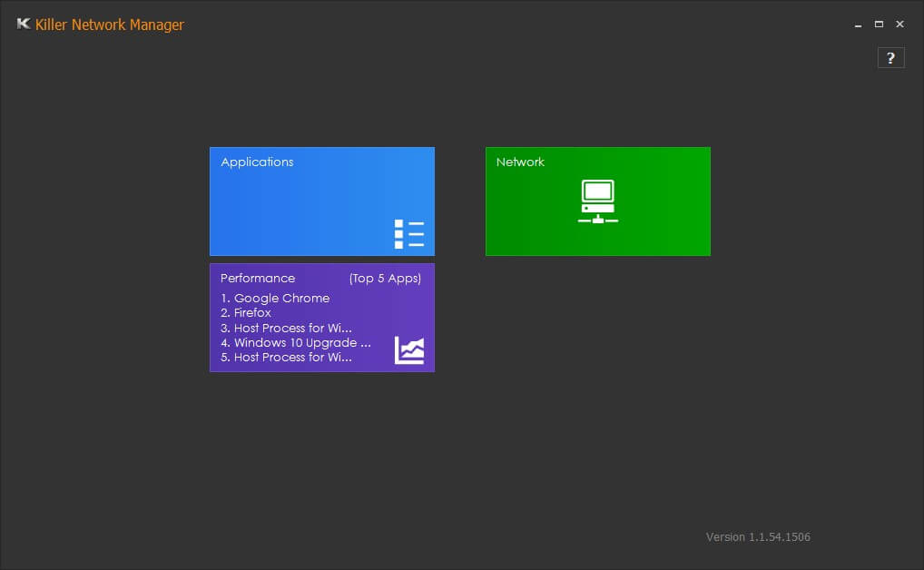Minimize the Killer Network Manager window
The width and height of the screenshot is (924, 570).
(858, 25)
